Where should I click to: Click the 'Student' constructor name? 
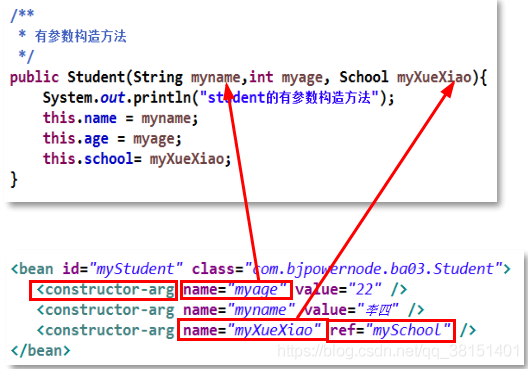coord(96,77)
